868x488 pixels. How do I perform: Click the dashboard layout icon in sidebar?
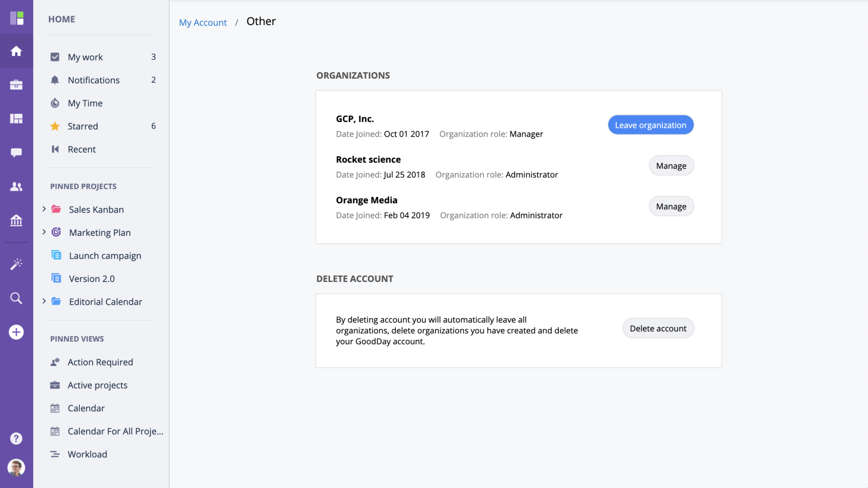tap(16, 119)
